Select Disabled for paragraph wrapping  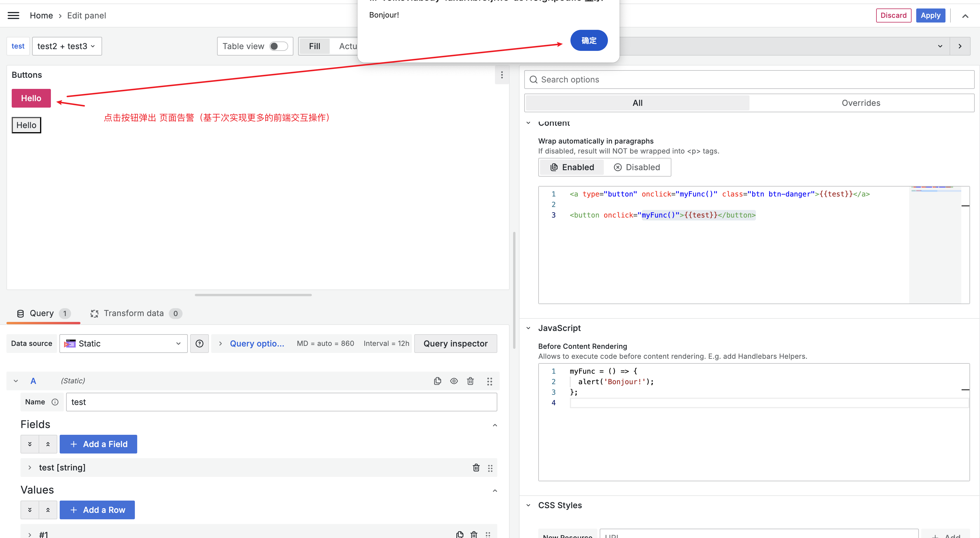(x=637, y=167)
